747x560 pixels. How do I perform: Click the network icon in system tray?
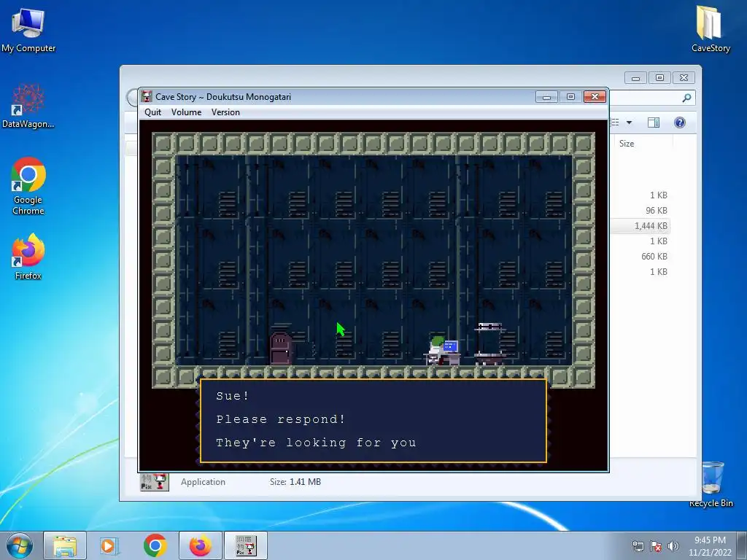[638, 546]
